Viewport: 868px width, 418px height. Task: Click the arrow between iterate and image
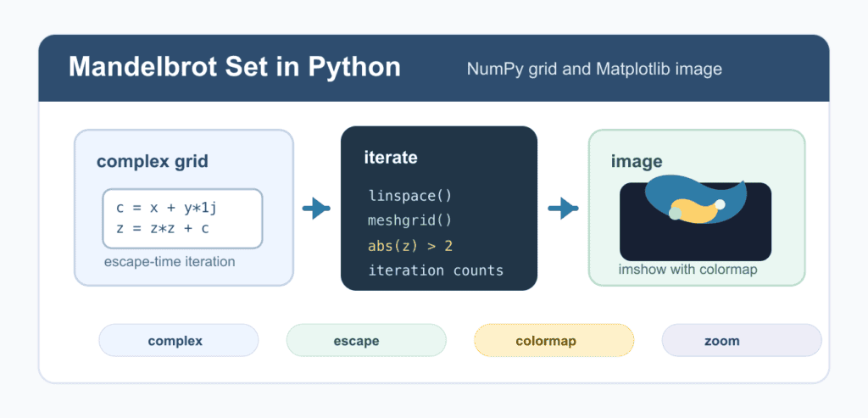pos(563,209)
